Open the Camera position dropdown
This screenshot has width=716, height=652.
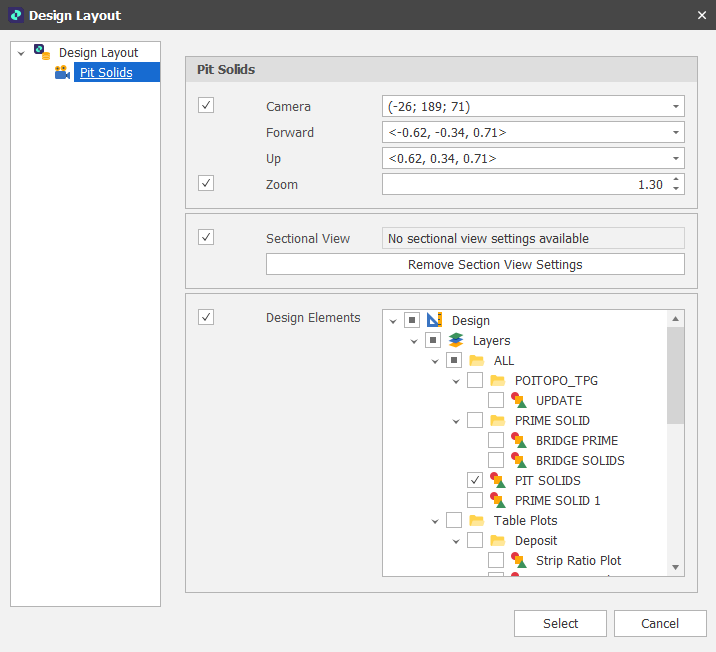[676, 106]
